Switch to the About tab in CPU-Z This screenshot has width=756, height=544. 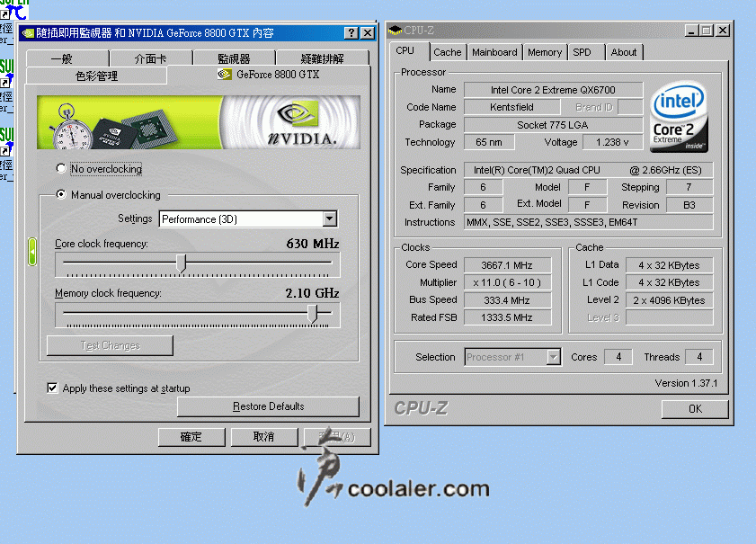click(x=624, y=52)
